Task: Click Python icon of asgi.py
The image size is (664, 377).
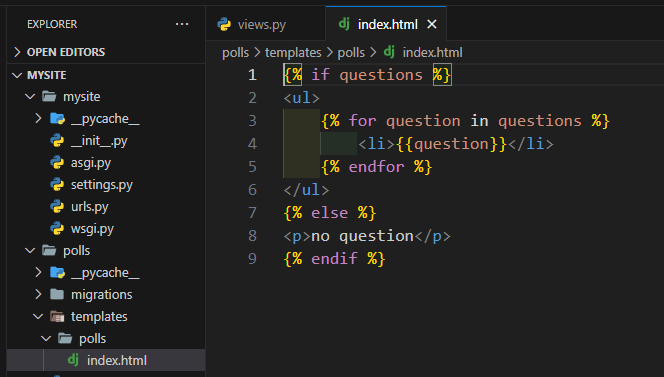Action: point(57,162)
